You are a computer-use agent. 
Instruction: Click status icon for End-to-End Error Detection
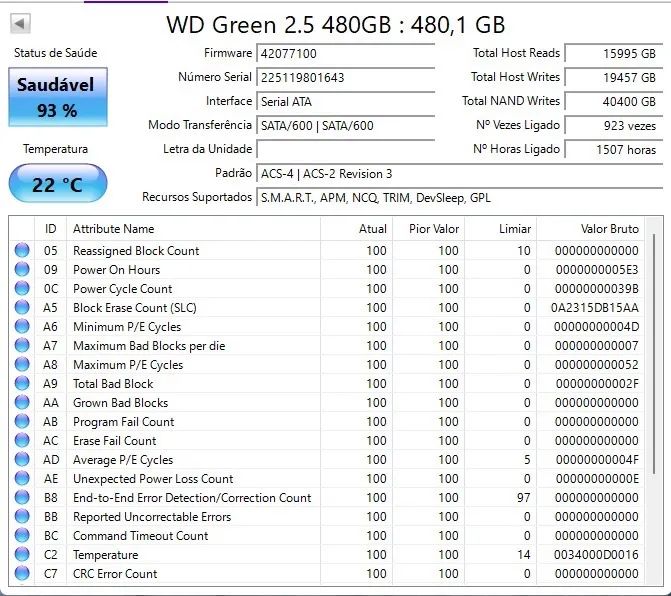(22, 497)
